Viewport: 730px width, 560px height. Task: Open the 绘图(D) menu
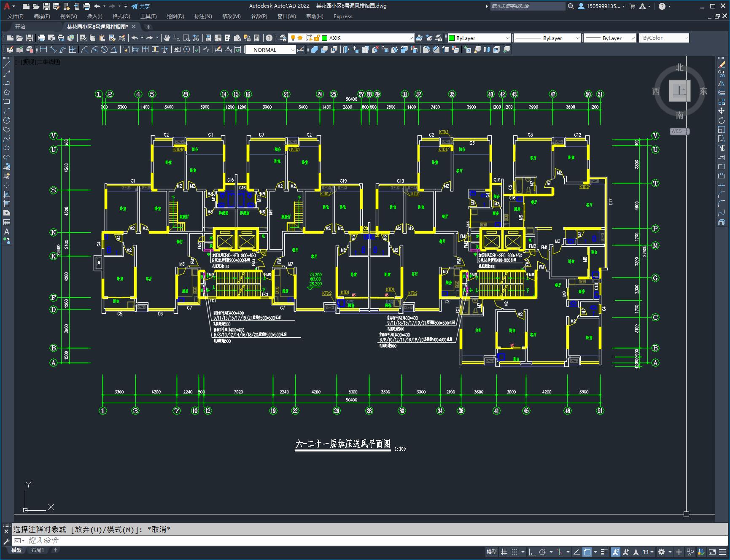tap(175, 16)
